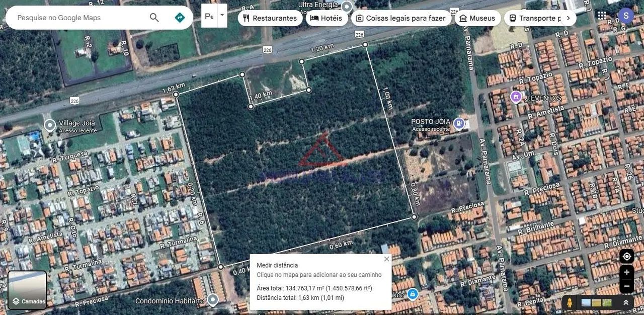Select the third imagery thumbnail in the bottom bar

click(607, 302)
